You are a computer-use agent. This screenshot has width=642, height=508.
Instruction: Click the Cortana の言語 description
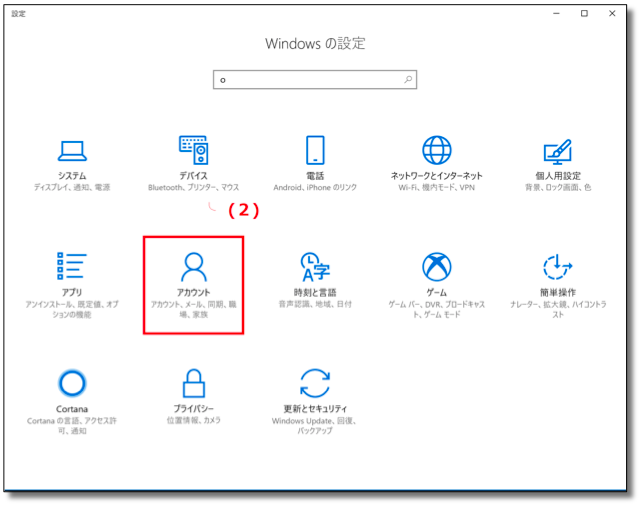tap(72, 426)
